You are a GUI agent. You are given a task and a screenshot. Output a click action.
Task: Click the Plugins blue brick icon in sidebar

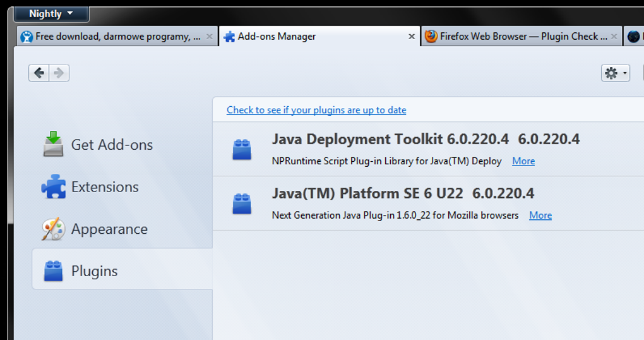pyautogui.click(x=54, y=271)
